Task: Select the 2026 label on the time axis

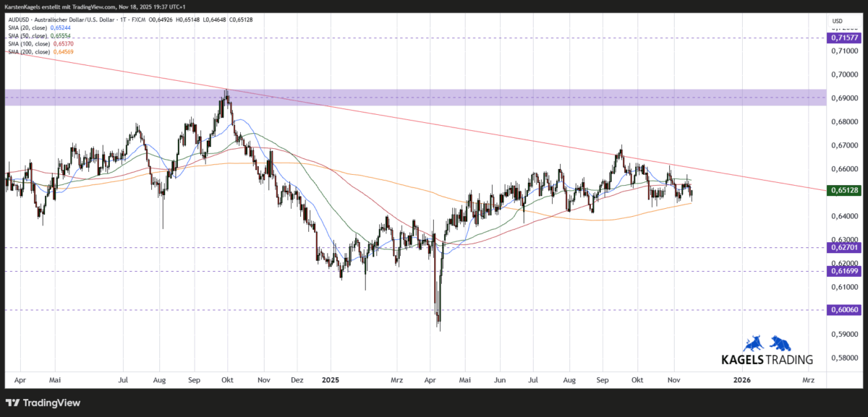Action: point(741,379)
